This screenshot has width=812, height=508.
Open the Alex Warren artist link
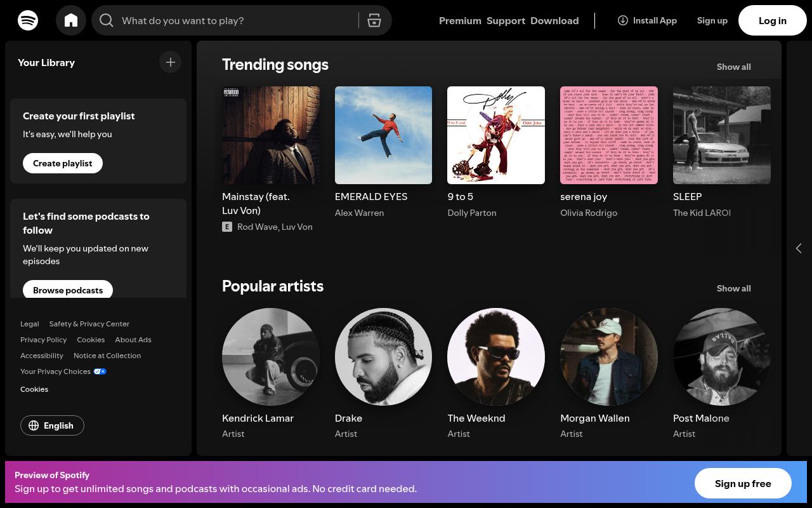pos(359,213)
